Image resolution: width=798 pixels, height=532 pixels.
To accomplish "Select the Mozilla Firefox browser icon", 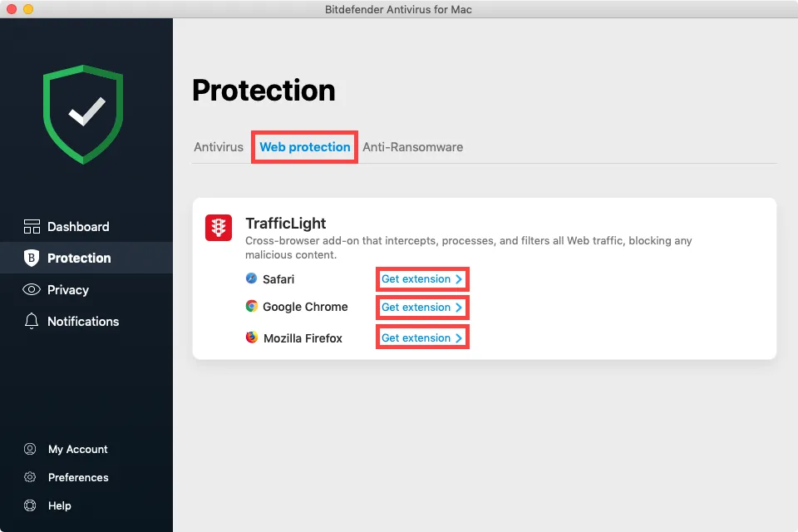I will tap(252, 337).
